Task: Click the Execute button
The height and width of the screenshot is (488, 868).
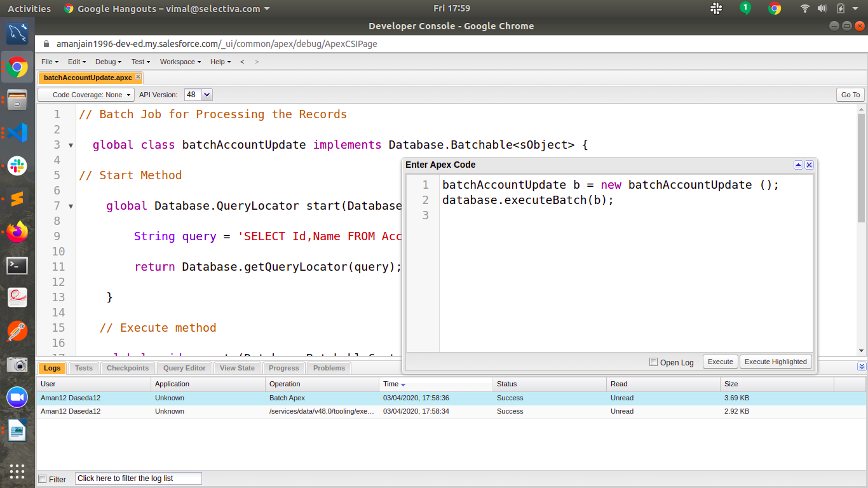Action: [720, 362]
